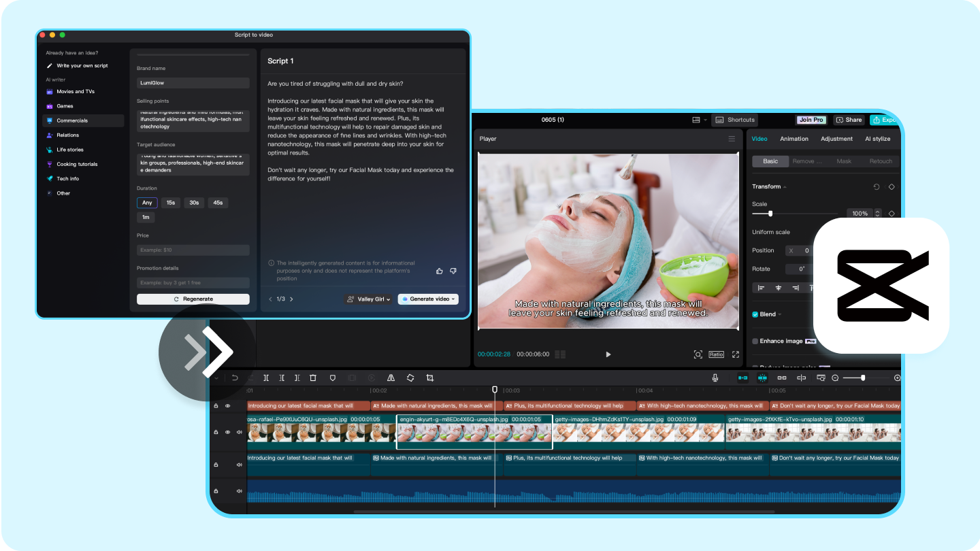Open the Valley Girl voice dropdown

click(x=369, y=299)
